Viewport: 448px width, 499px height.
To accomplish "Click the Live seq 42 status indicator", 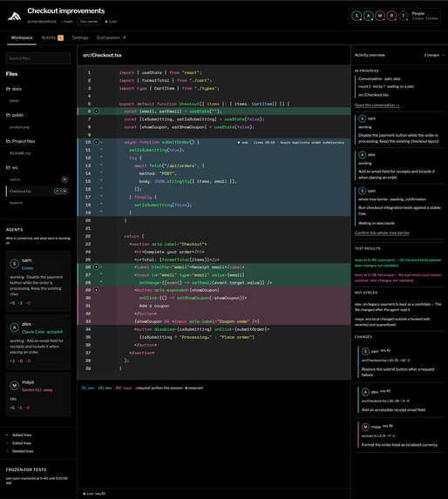I will pos(94,494).
